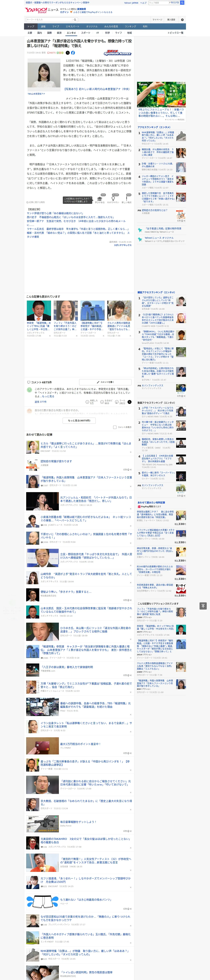Open article ひろゆき氏、米山隆一氏にツッコミ
The width and height of the screenshot is (210, 980).
tap(96, 630)
